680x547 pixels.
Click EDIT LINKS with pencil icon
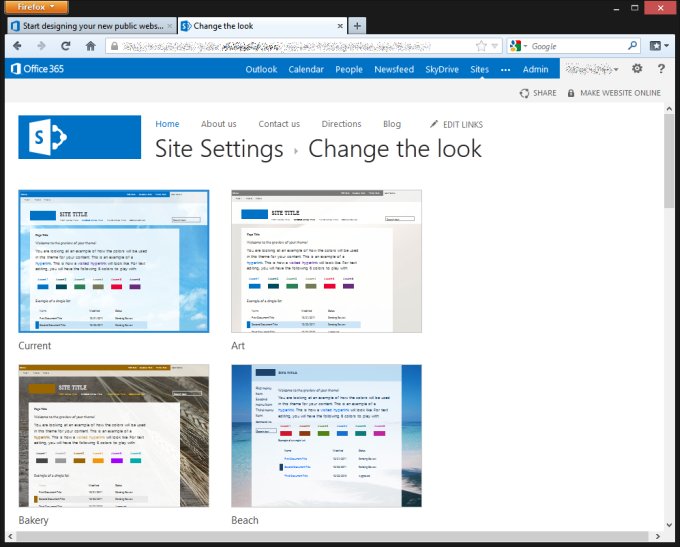[x=456, y=124]
